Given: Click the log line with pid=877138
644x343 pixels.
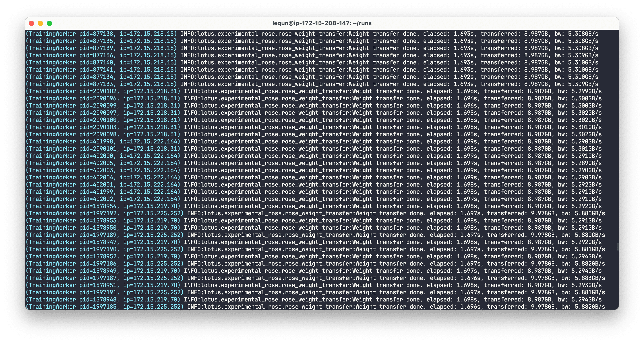Looking at the screenshot, I should pyautogui.click(x=312, y=34).
